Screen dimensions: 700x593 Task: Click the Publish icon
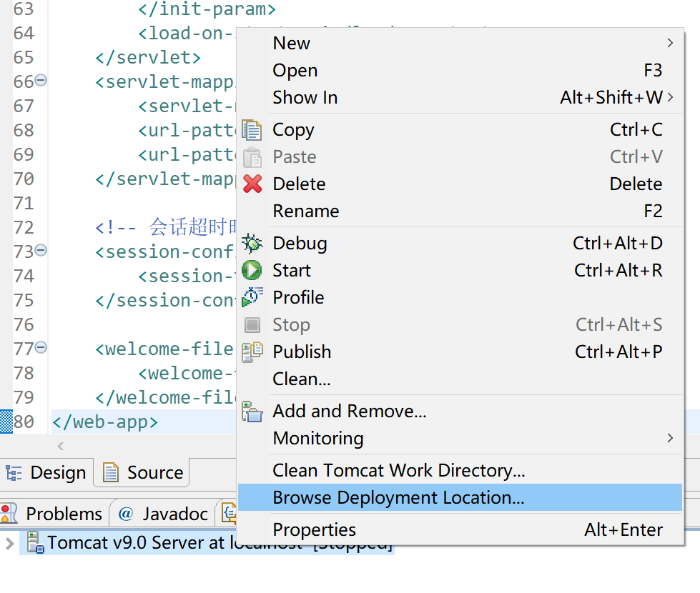point(252,352)
